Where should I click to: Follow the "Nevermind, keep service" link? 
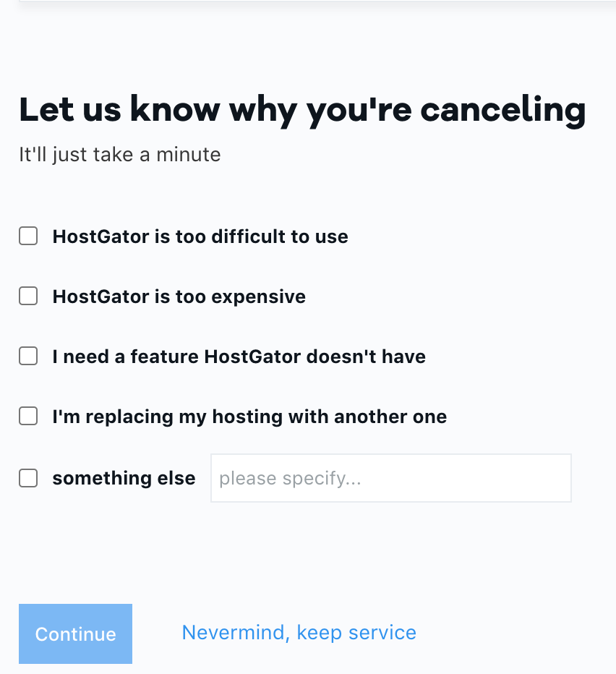click(299, 633)
